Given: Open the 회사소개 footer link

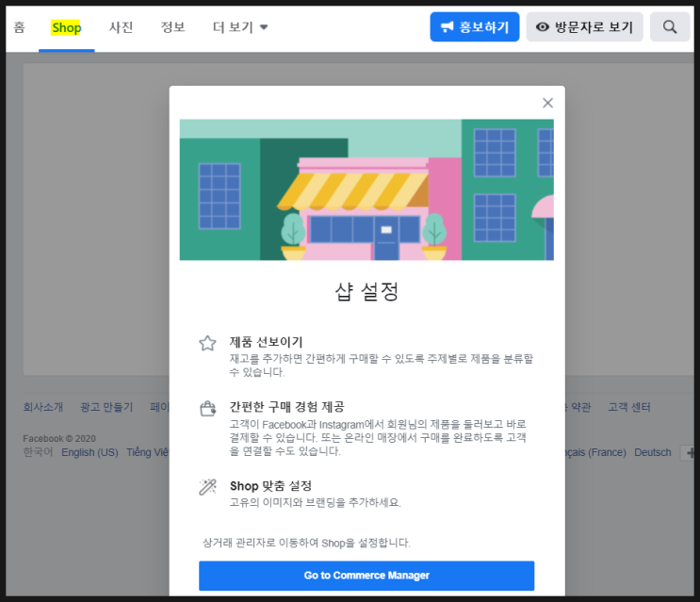Looking at the screenshot, I should click(x=42, y=407).
